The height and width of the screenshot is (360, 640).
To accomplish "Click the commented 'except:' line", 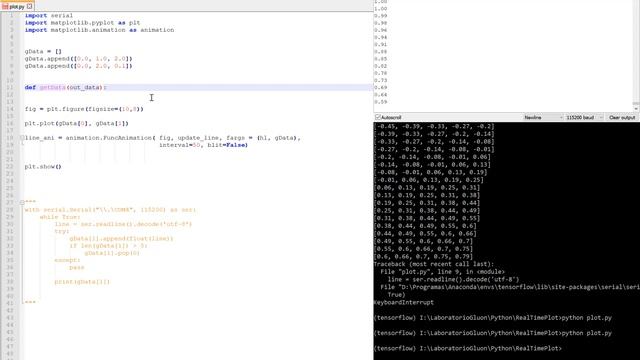I will pos(67,260).
